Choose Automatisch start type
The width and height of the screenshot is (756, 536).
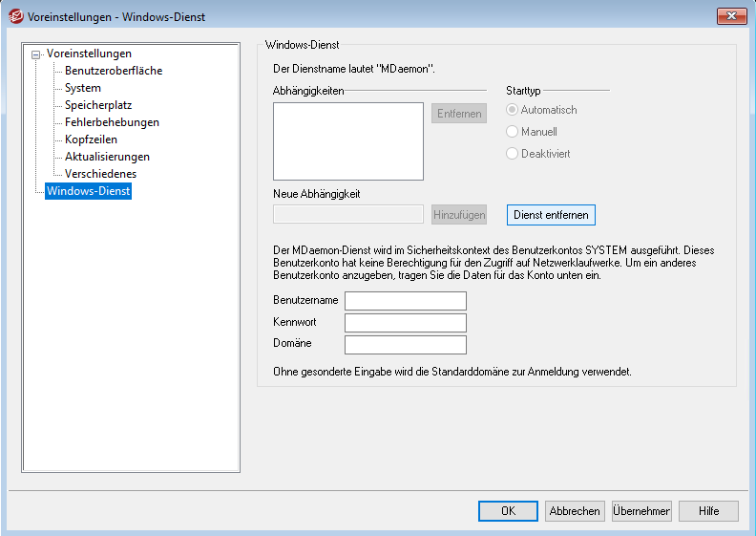(x=513, y=111)
